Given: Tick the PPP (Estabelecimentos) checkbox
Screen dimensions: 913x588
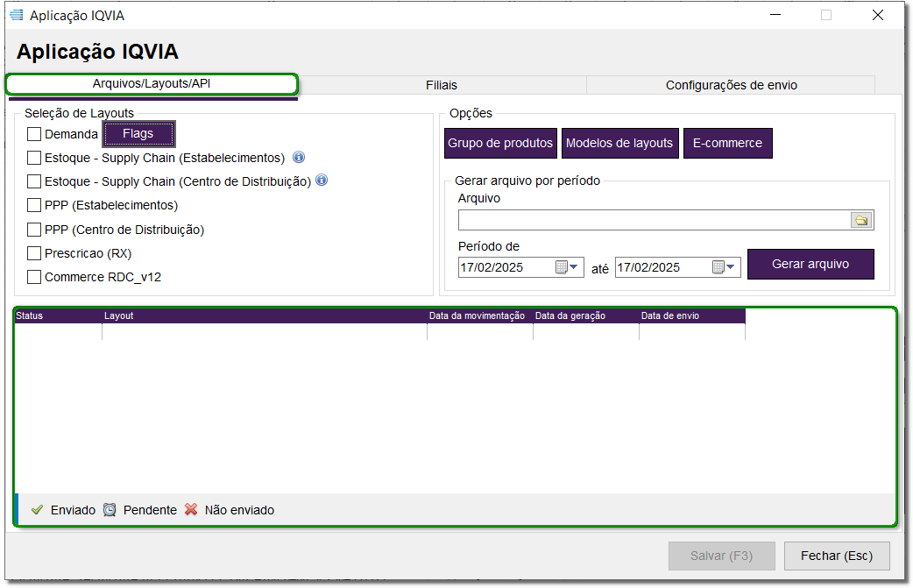Looking at the screenshot, I should (x=34, y=206).
